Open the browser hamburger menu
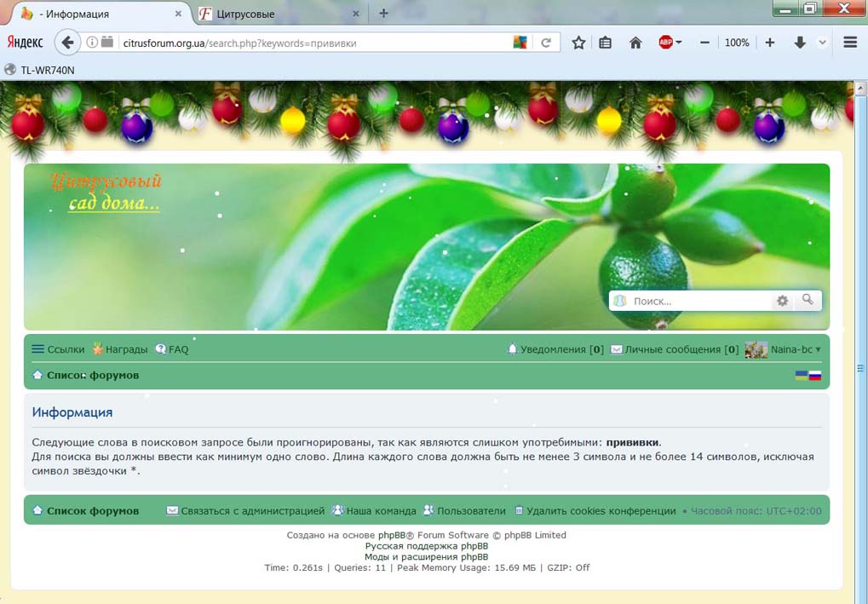 tap(849, 43)
